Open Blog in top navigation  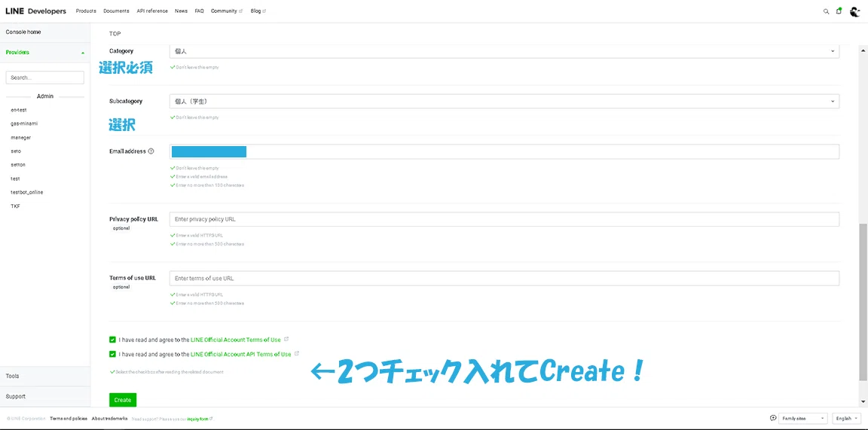click(x=258, y=11)
